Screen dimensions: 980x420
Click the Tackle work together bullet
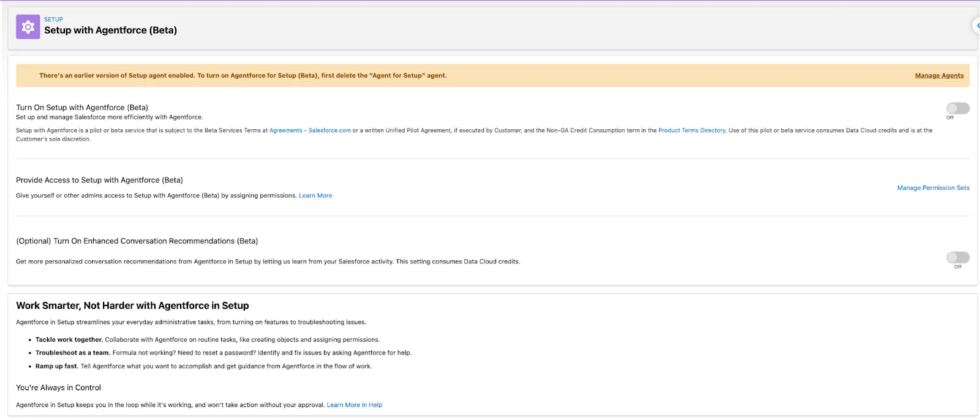point(69,340)
